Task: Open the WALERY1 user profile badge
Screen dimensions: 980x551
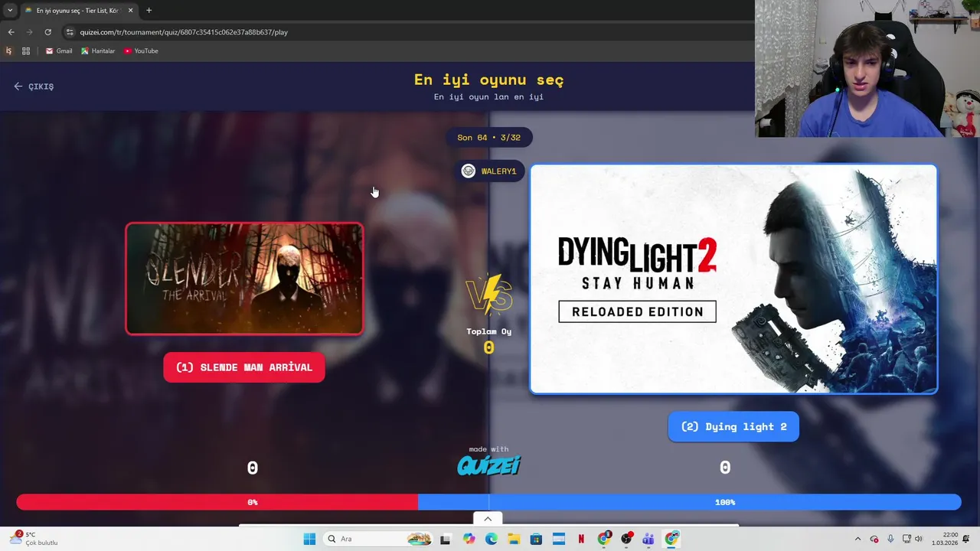Action: (x=490, y=171)
